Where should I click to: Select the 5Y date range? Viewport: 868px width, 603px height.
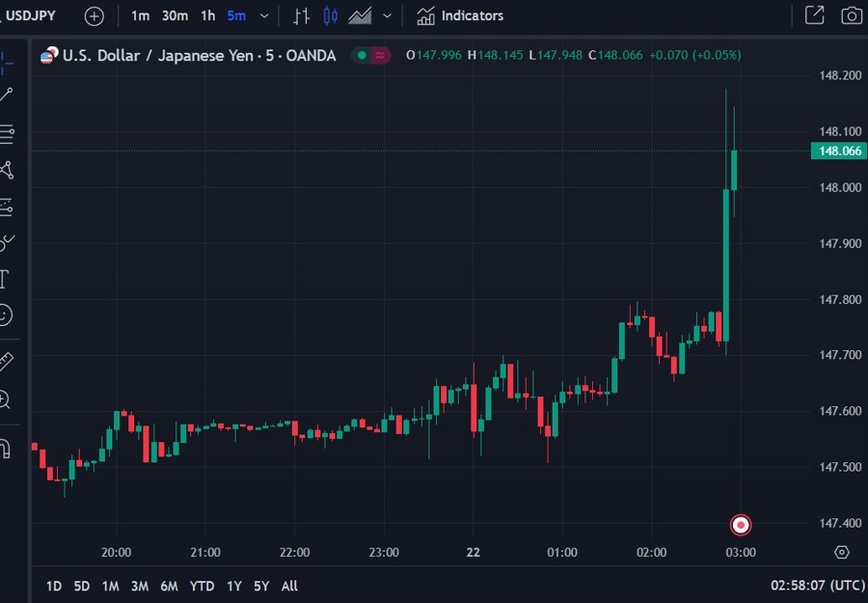point(261,586)
